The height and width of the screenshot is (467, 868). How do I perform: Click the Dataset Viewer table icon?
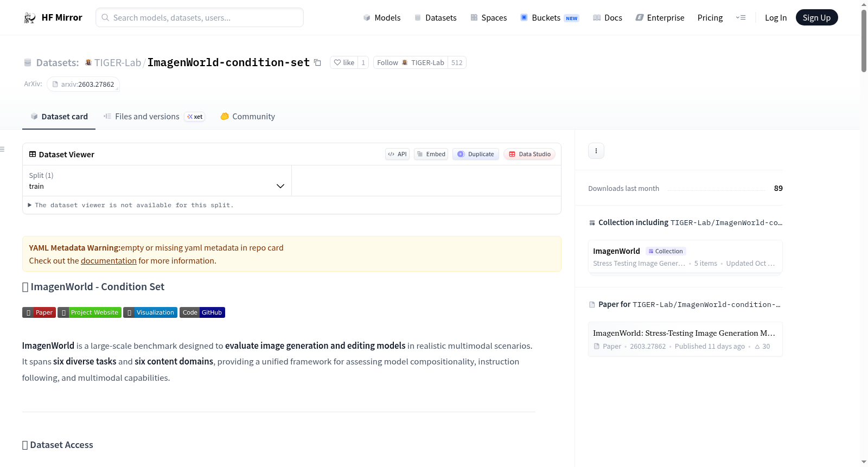point(33,155)
